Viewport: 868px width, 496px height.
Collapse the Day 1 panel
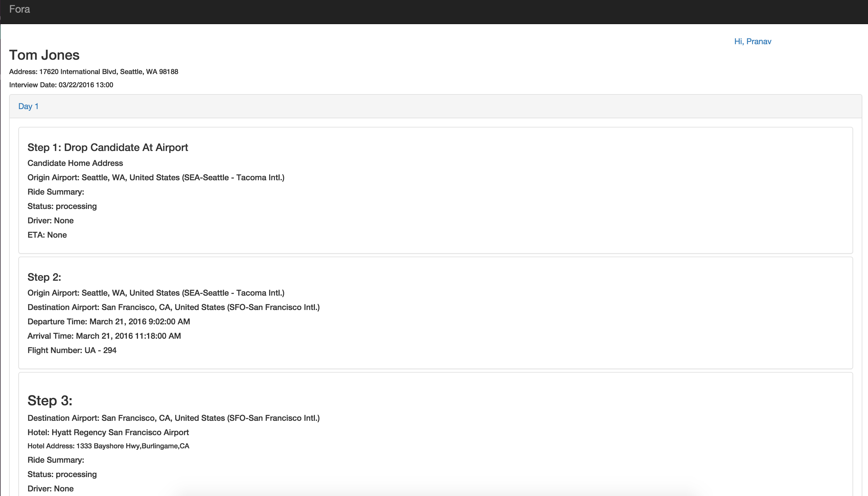point(28,106)
